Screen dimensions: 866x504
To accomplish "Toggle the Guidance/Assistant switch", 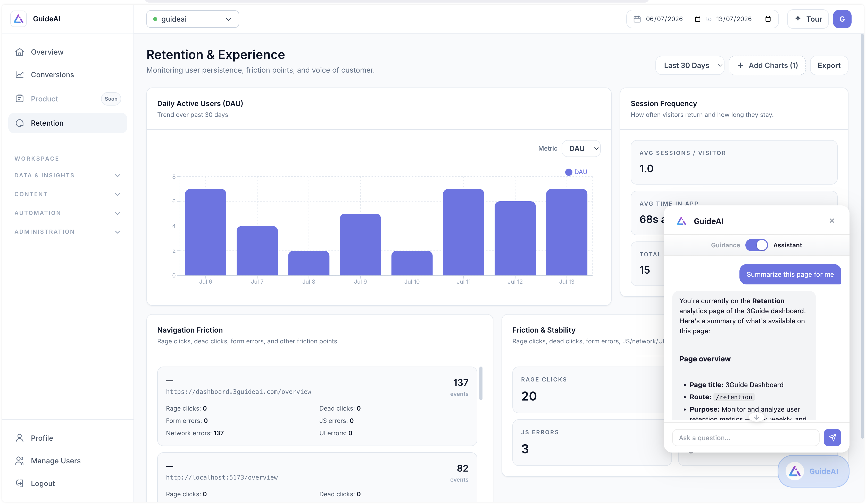I will (x=756, y=245).
